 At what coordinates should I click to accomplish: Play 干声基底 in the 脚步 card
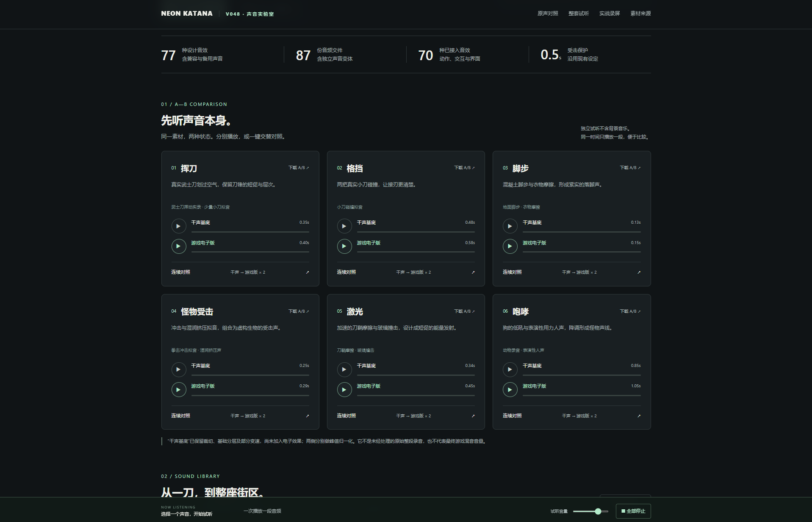click(510, 226)
